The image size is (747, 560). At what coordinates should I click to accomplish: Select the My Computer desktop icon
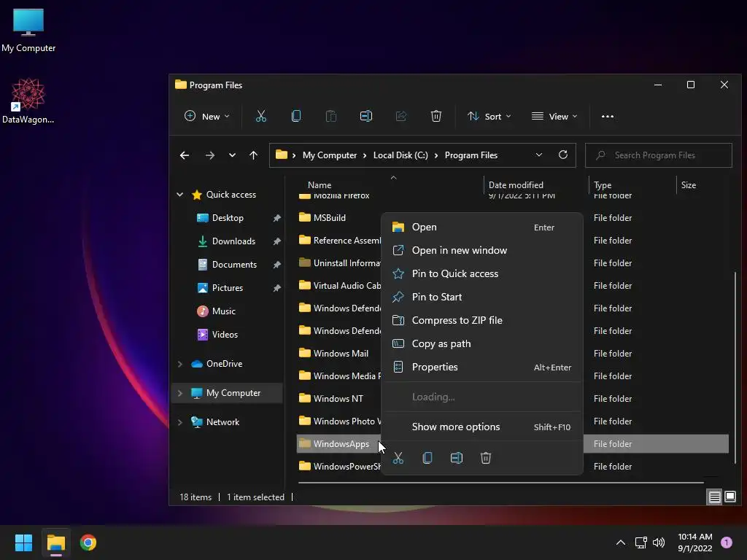tap(28, 30)
